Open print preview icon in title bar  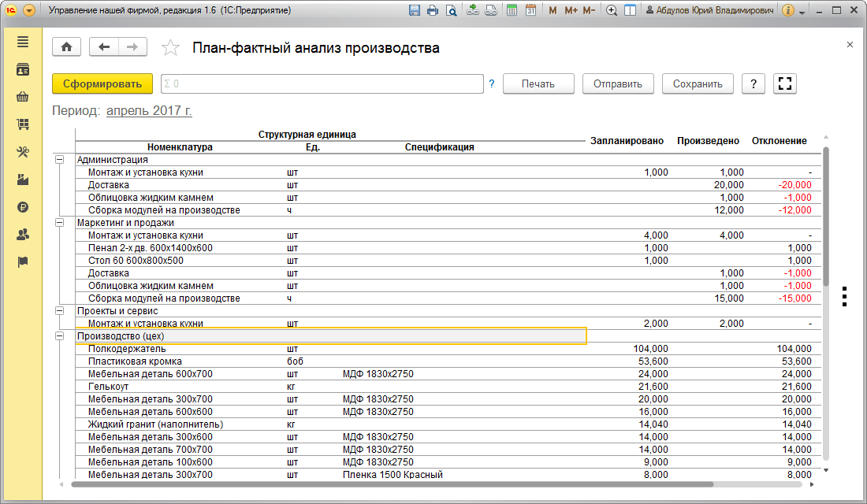pyautogui.click(x=451, y=10)
